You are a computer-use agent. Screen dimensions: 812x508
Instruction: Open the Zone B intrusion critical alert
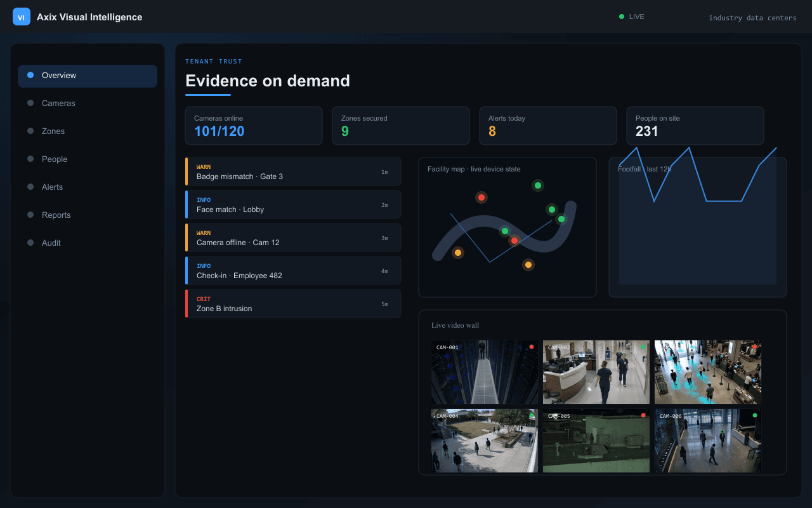click(x=293, y=304)
